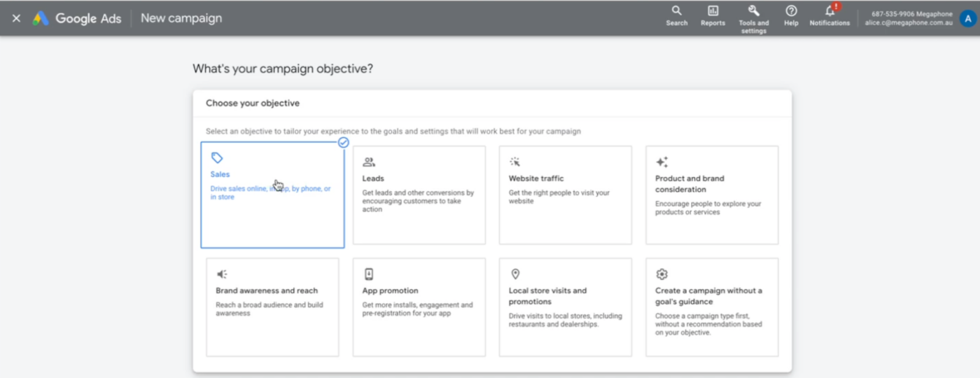Screen dimensions: 980x378
Task: Click the Local store visits pin icon
Action: tap(515, 274)
